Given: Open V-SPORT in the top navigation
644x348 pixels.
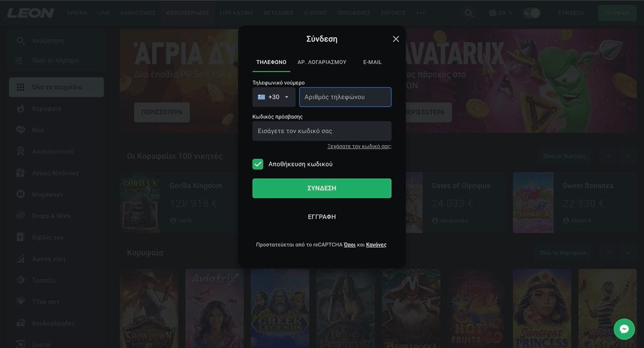Looking at the screenshot, I should pos(315,13).
